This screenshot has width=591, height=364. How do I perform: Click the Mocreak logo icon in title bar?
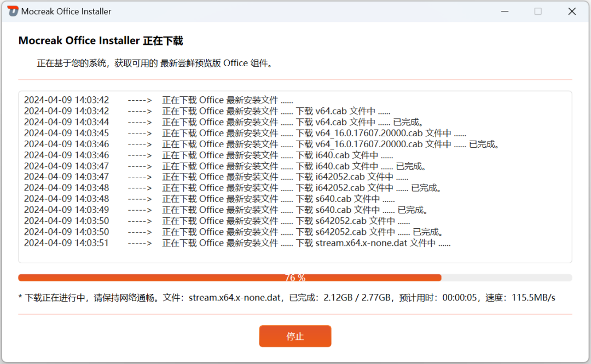(x=11, y=11)
